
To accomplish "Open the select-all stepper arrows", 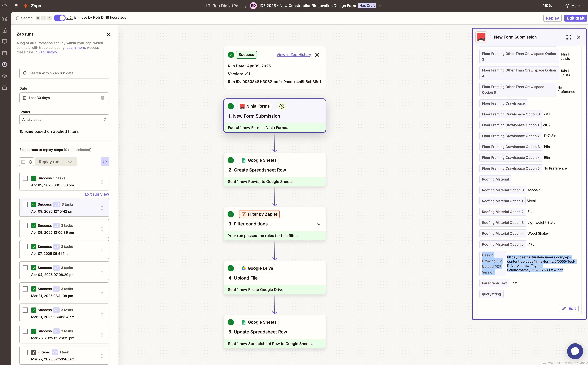I will [30, 162].
